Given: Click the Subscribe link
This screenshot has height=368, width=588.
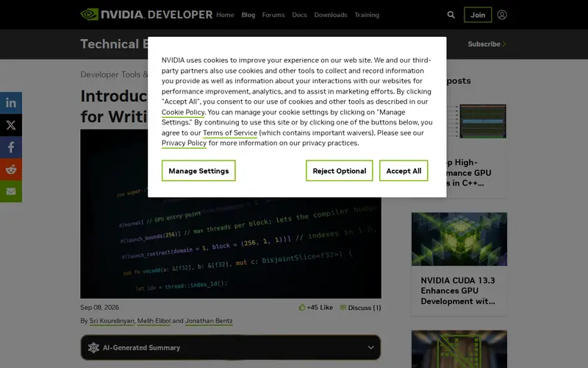Looking at the screenshot, I should [487, 44].
